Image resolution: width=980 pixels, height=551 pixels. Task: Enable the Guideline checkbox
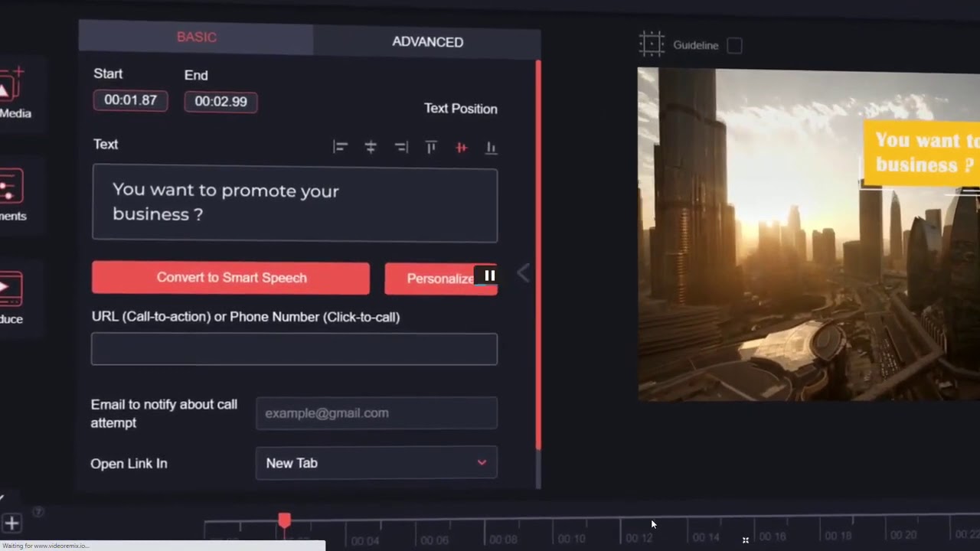[x=734, y=45]
